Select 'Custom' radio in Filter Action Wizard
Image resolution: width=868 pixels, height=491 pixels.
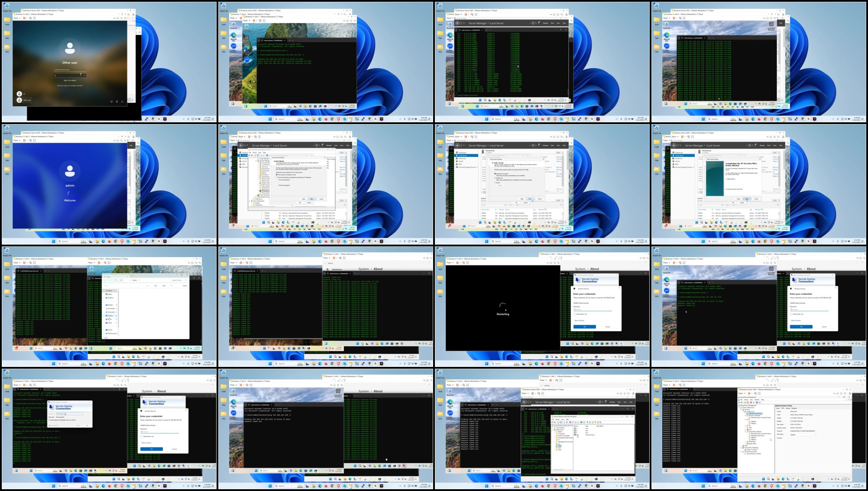[x=495, y=182]
